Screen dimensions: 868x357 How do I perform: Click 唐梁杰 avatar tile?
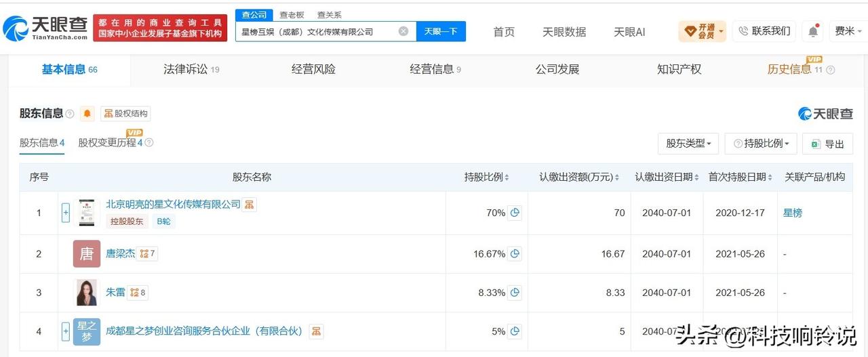point(87,254)
